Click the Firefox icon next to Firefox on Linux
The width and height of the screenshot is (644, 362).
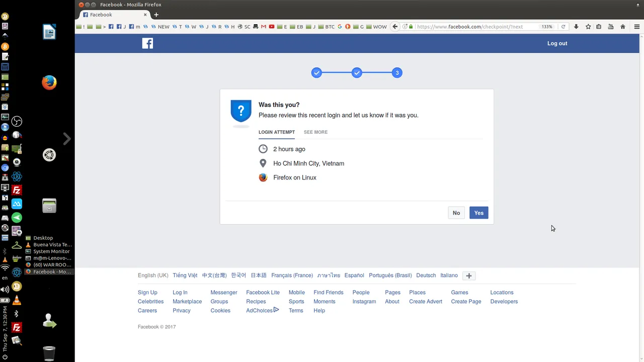pos(263,177)
